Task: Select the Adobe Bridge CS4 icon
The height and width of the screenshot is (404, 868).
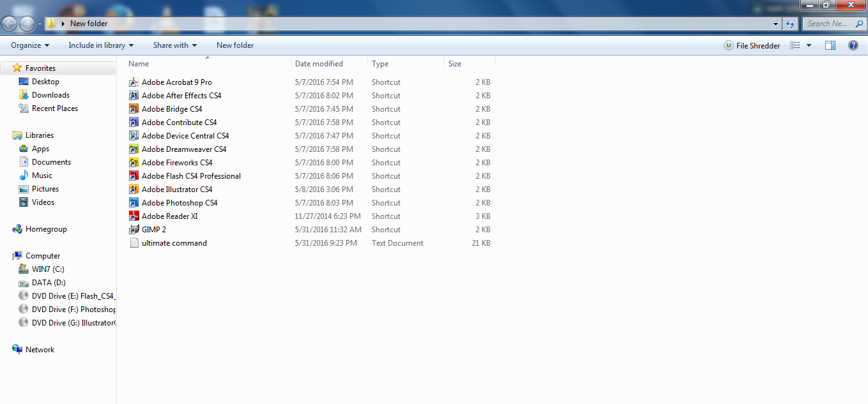Action: (134, 109)
